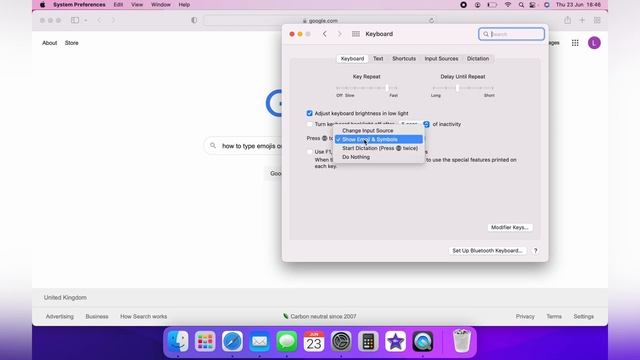Open Advertising link in Google footer
Image resolution: width=640 pixels, height=360 pixels.
(60, 316)
